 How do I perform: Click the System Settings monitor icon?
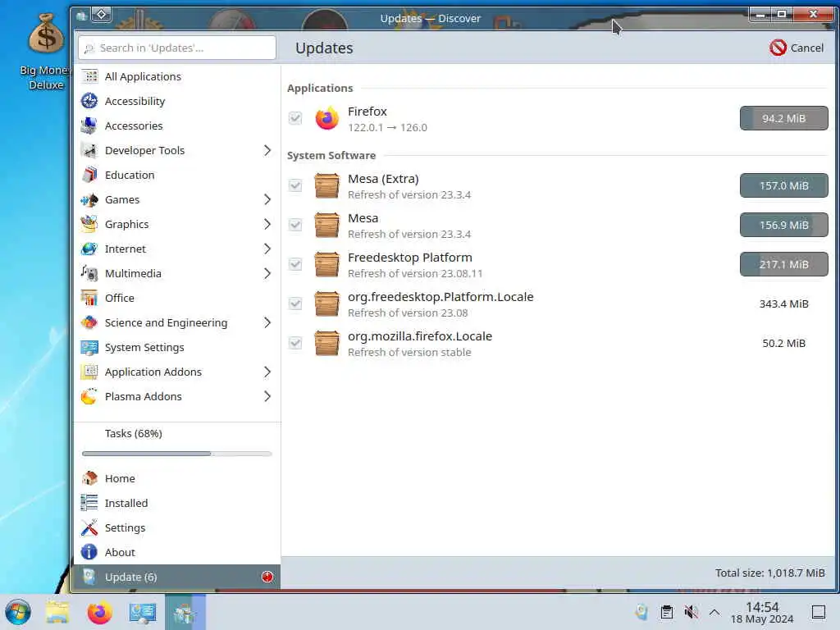89,347
